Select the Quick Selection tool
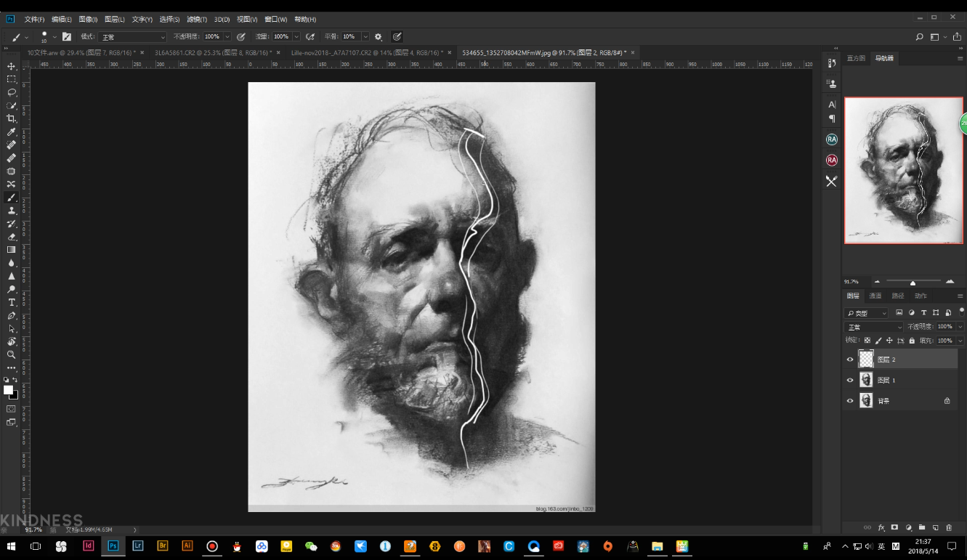 point(11,105)
